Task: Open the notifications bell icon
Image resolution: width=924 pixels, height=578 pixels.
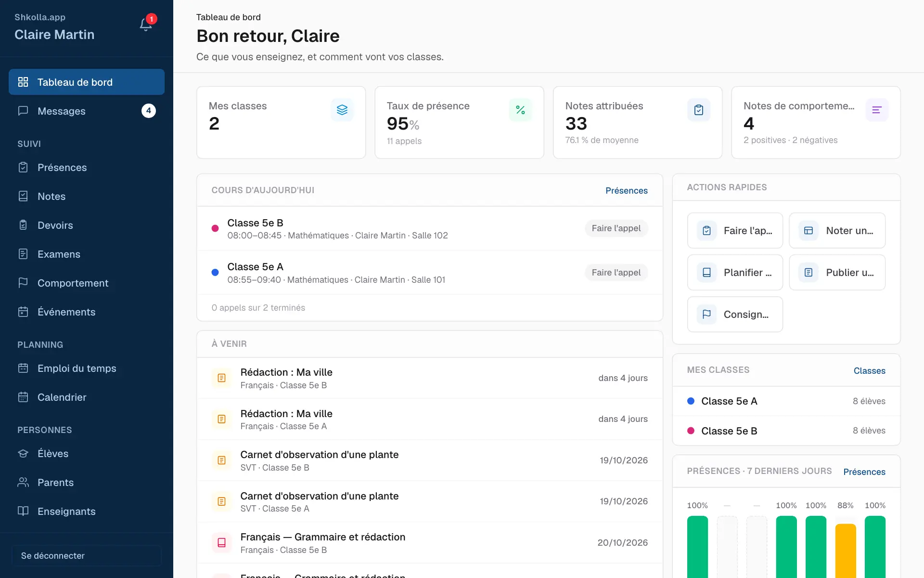Action: (146, 24)
